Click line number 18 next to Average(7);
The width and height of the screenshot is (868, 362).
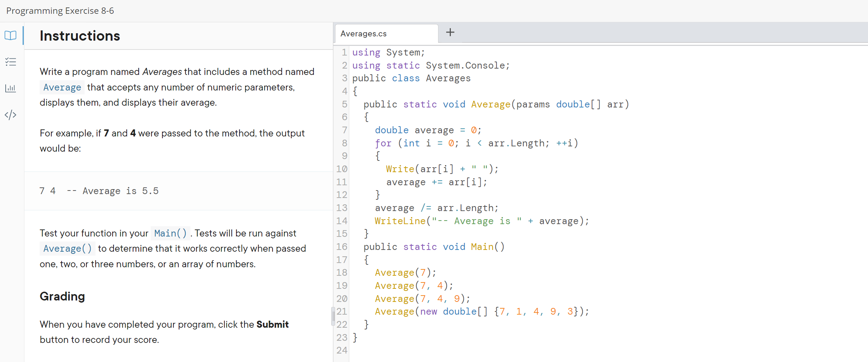click(x=342, y=273)
